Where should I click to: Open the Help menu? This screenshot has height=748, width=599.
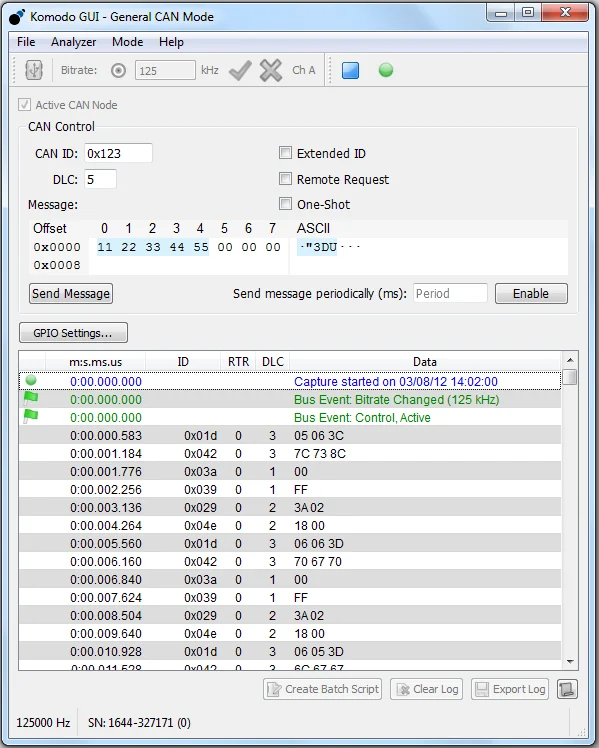coord(171,42)
